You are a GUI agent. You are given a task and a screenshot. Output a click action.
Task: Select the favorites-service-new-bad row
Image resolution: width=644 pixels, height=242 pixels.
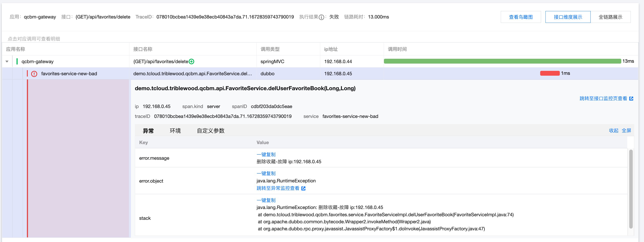tap(320, 74)
